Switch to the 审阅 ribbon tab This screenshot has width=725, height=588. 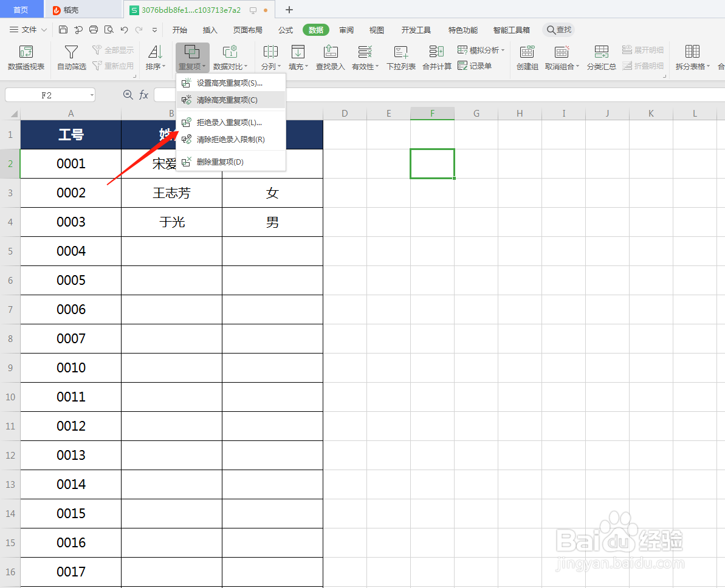pyautogui.click(x=346, y=30)
